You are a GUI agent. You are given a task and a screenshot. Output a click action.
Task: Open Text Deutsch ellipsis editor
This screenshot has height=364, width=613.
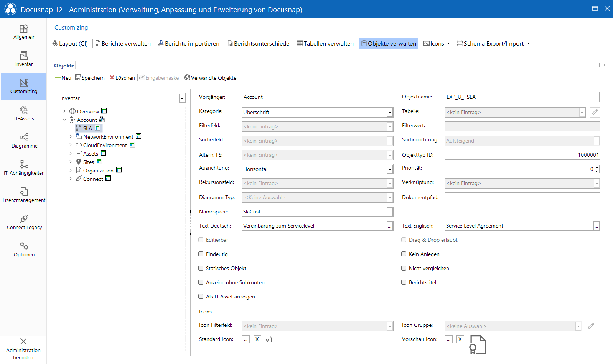390,226
